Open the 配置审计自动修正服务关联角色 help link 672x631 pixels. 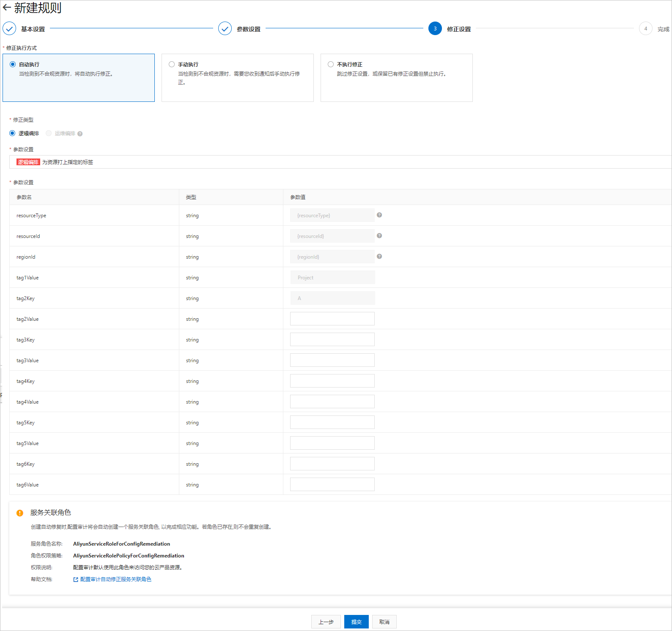point(116,579)
